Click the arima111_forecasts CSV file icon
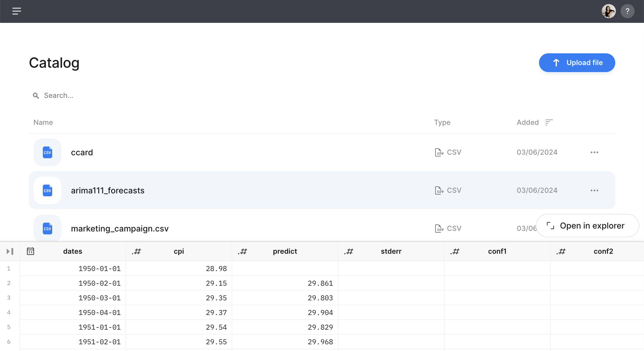Screen dimensions: 644x351 coord(48,190)
